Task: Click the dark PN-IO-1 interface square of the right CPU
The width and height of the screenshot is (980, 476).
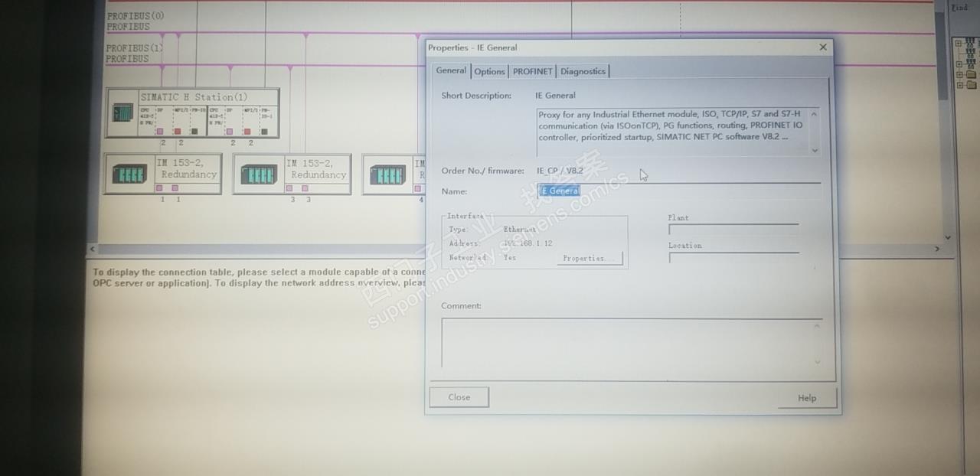Action: tap(264, 131)
